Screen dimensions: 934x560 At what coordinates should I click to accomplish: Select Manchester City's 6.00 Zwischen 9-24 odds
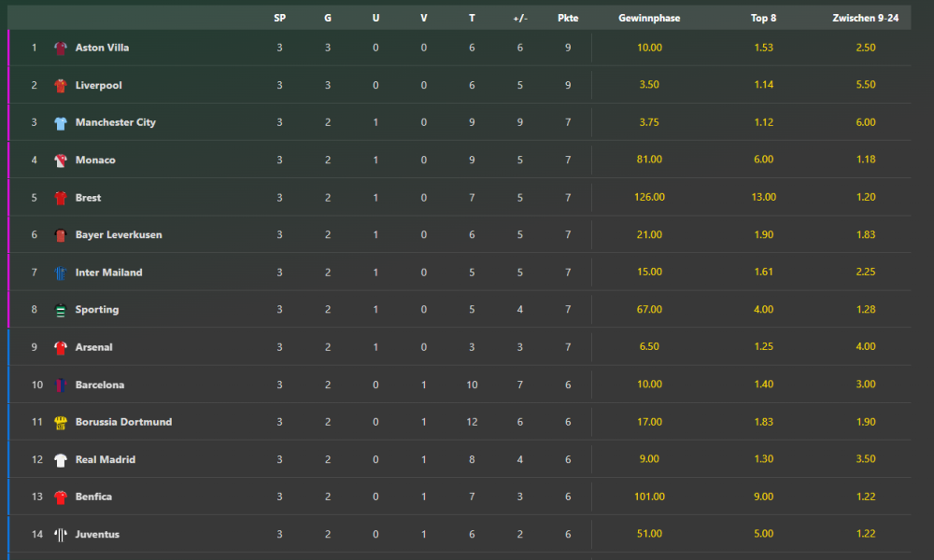point(865,122)
